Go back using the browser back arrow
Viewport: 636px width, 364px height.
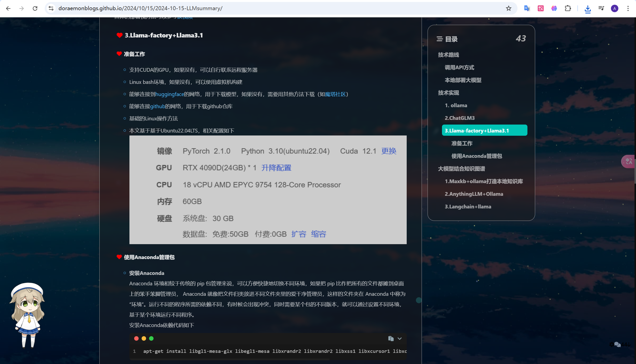point(8,8)
